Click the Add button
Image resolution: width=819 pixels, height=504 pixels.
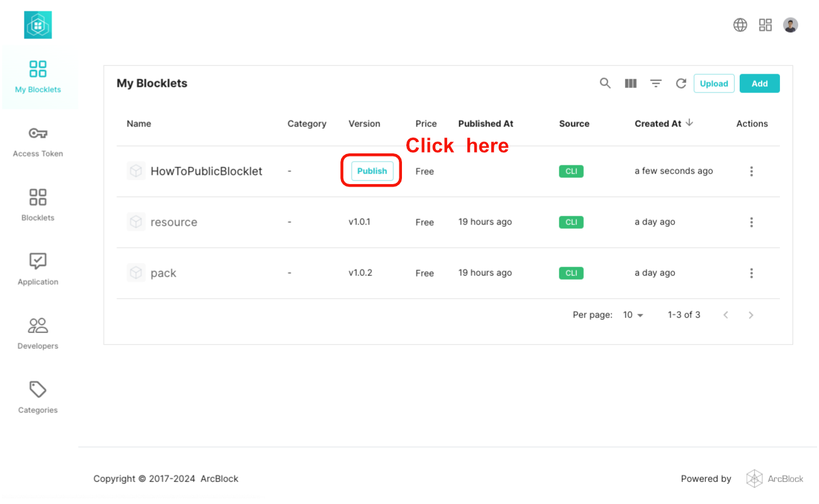(x=759, y=84)
